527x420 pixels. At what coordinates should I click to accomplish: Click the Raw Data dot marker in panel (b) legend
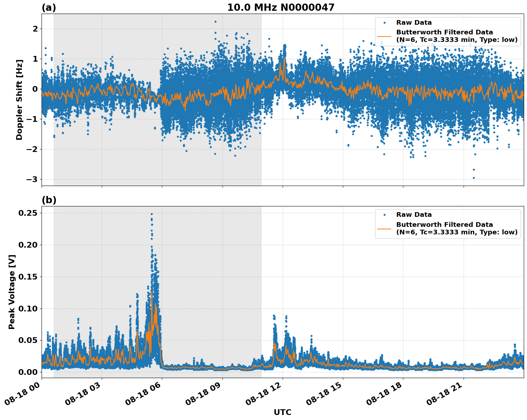(x=384, y=214)
